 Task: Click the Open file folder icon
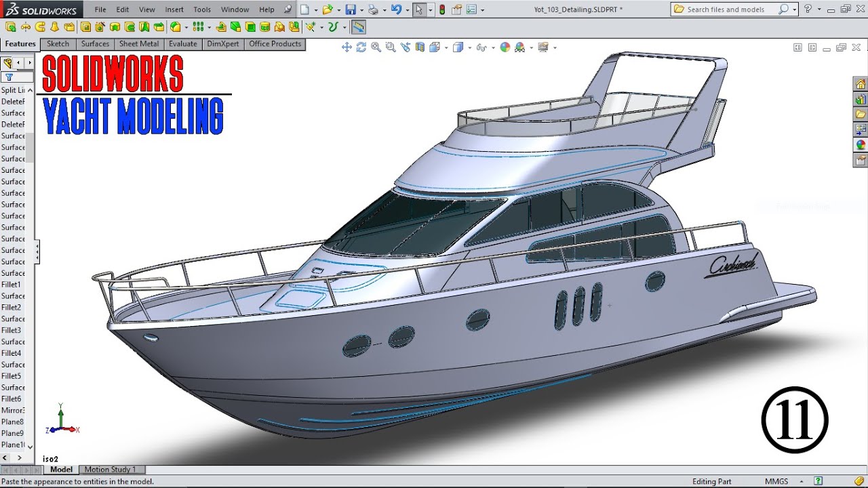[328, 9]
